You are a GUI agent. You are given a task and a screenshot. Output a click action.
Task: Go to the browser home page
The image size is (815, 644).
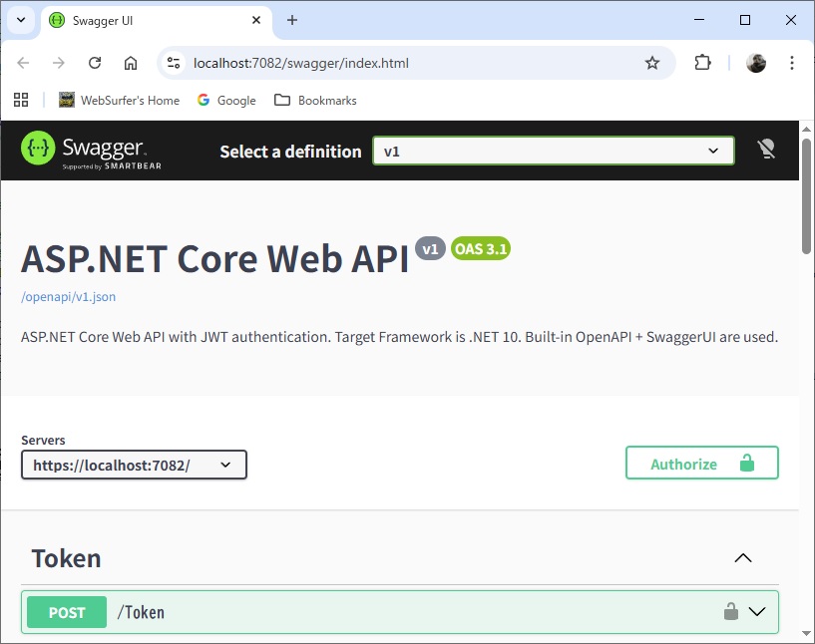(x=131, y=63)
